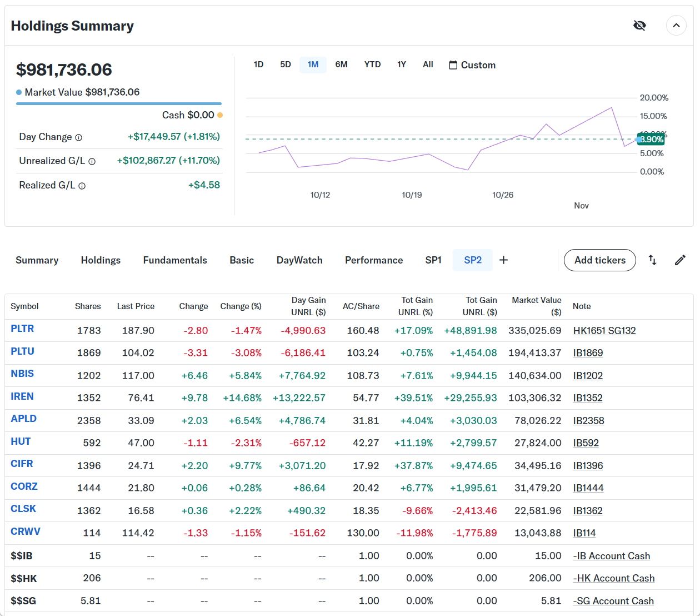Click the Day Change info icon
The image size is (700, 616).
point(79,138)
